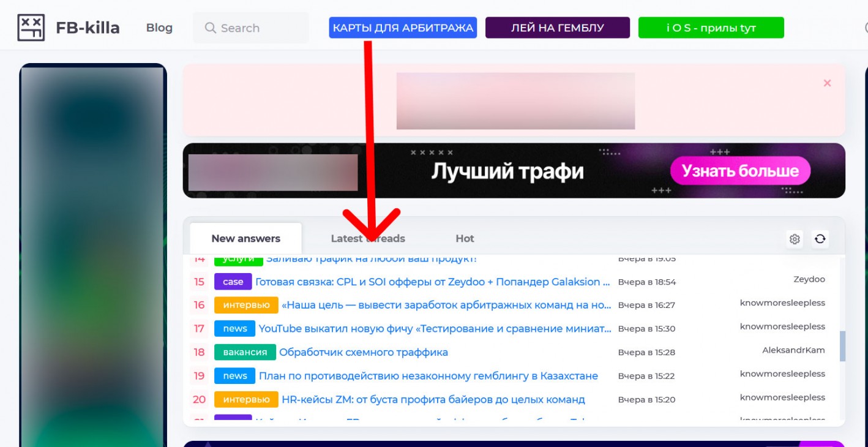Click timestamp Вчера в 16:27
Viewport: 868px width, 447px height.
[646, 305]
